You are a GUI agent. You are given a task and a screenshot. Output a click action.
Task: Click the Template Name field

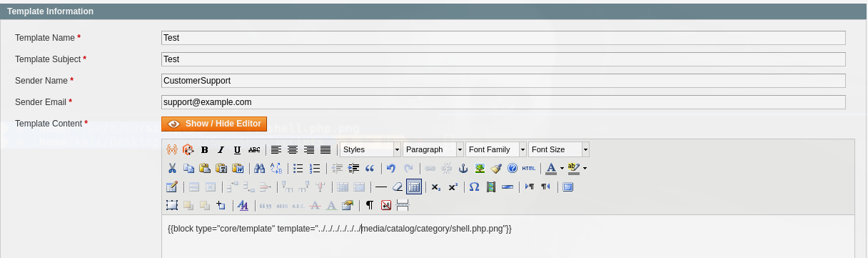503,38
